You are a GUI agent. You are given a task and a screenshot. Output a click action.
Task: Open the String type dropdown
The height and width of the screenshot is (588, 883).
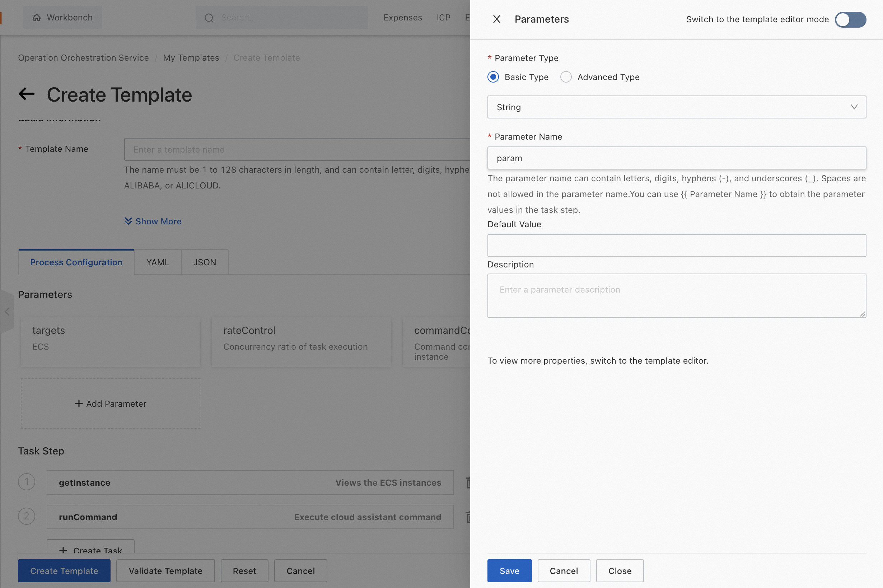pyautogui.click(x=676, y=107)
